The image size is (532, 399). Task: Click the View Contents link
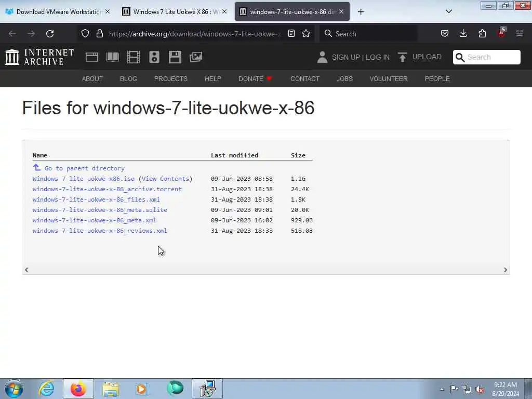(166, 179)
